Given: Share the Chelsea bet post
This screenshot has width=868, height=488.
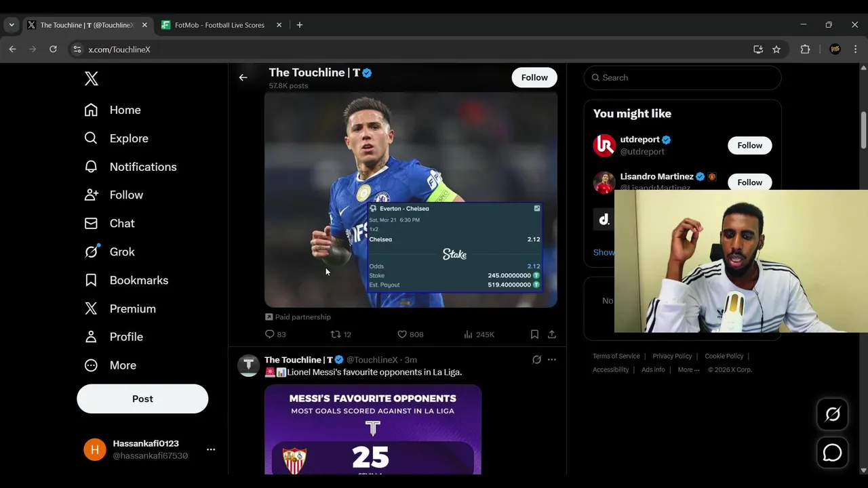Looking at the screenshot, I should [552, 334].
